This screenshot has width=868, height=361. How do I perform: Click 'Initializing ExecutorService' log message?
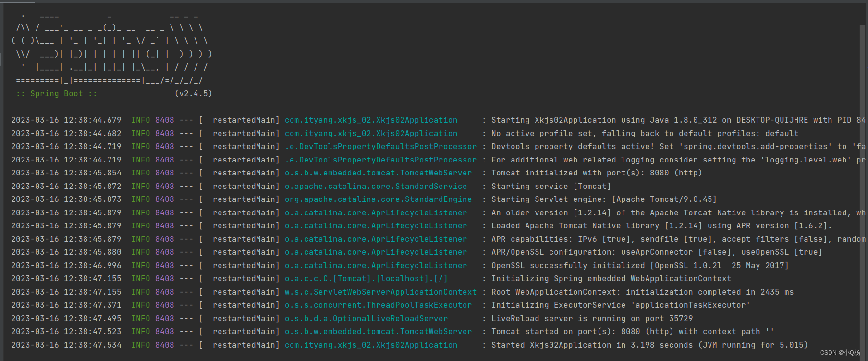point(621,305)
